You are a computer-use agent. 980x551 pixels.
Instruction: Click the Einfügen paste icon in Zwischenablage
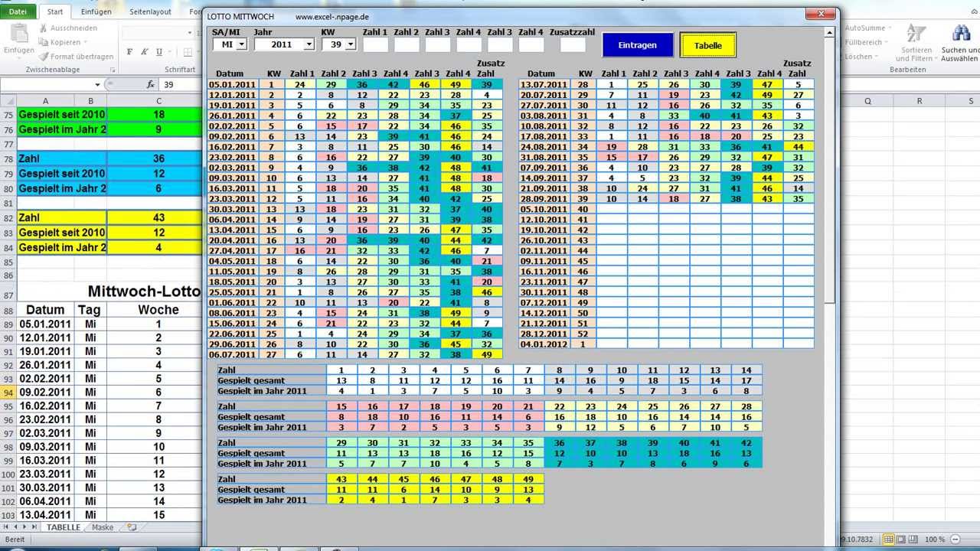pyautogui.click(x=18, y=33)
